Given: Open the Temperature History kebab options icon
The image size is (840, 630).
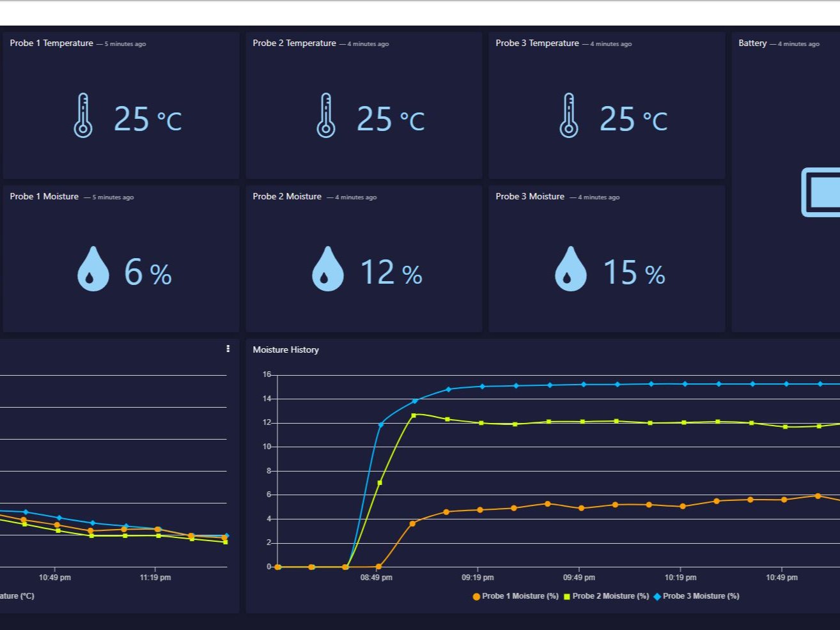Looking at the screenshot, I should click(x=228, y=348).
